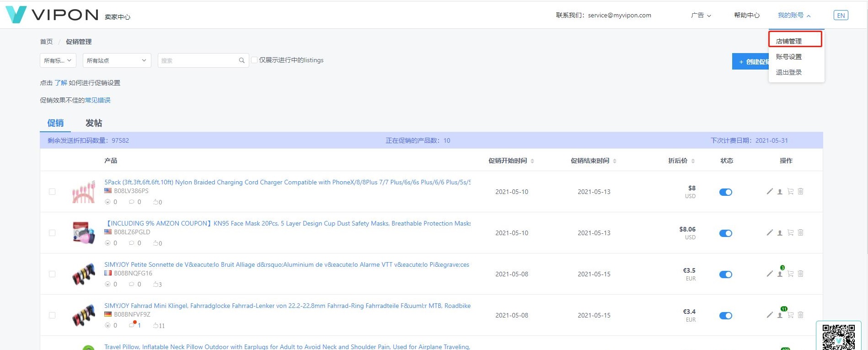The width and height of the screenshot is (868, 350).
Task: Open the 所有标... filter dropdown
Action: 58,60
